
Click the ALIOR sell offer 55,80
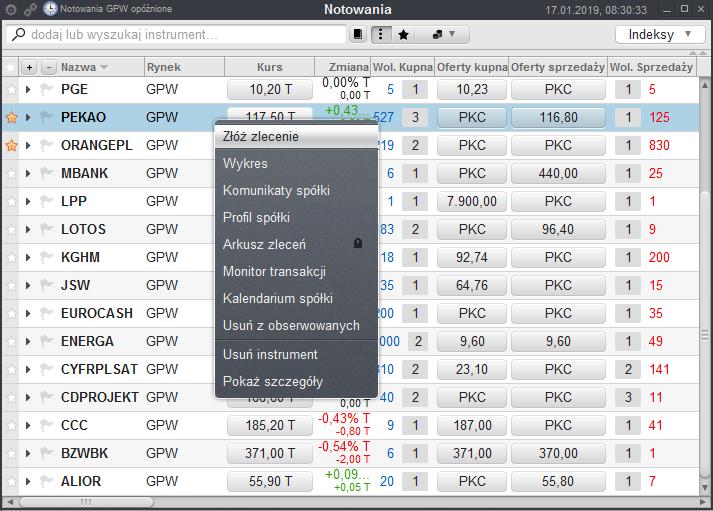pyautogui.click(x=558, y=481)
